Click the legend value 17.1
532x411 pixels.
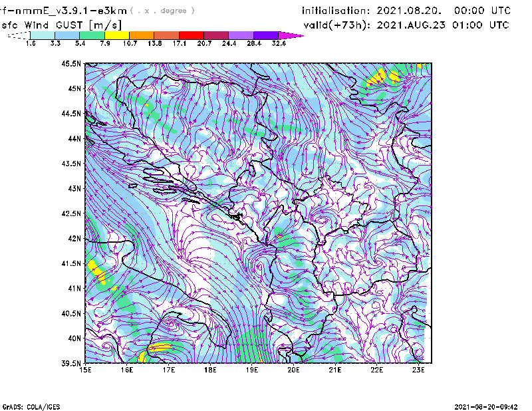[x=179, y=43]
